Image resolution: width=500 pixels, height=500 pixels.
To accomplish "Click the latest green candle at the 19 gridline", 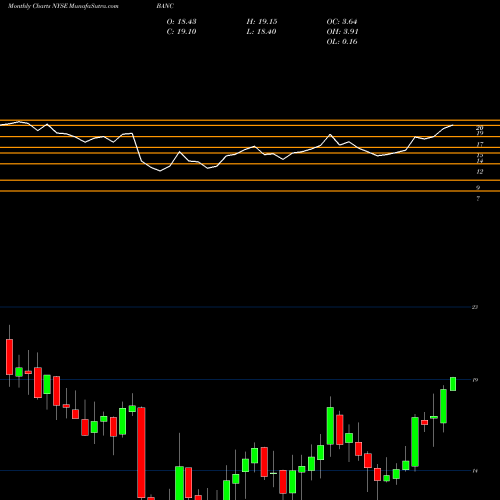I will pos(453,384).
